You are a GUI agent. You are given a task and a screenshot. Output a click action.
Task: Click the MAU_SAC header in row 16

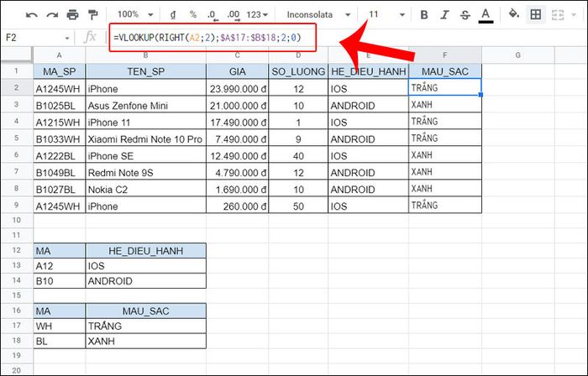(145, 311)
